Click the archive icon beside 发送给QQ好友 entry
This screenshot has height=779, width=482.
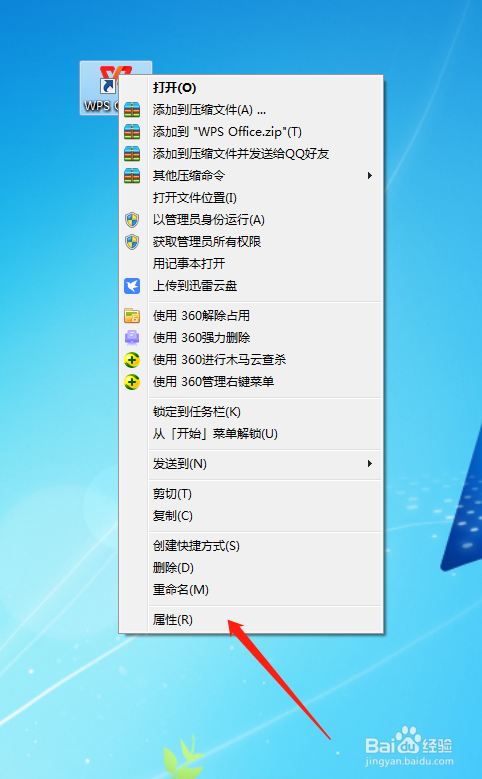[x=132, y=154]
